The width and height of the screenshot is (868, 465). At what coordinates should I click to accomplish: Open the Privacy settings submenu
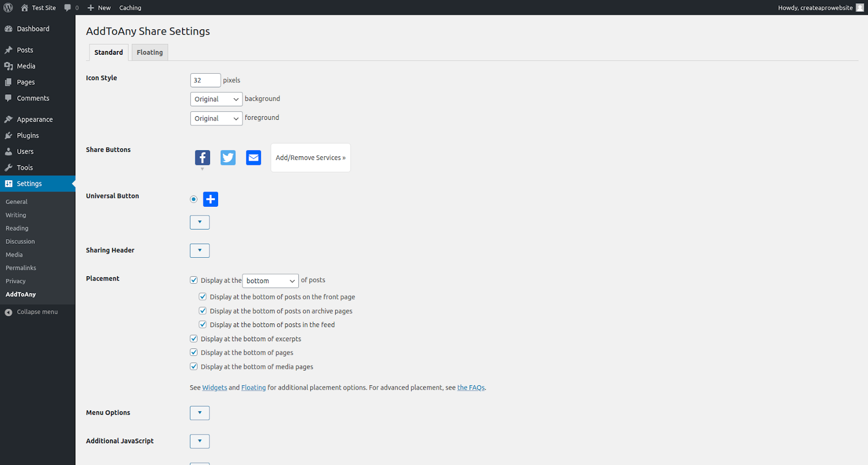coord(16,281)
